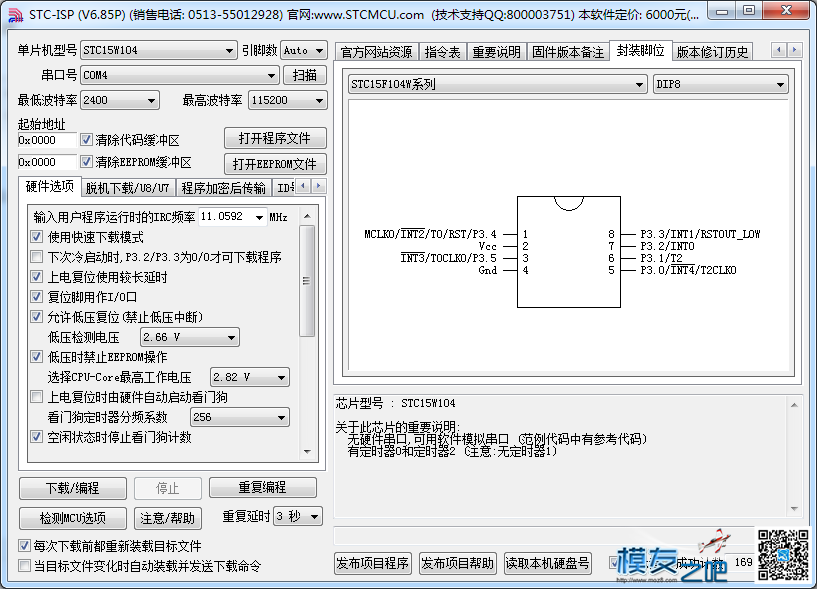Image resolution: width=817 pixels, height=589 pixels.
Task: Click 打开EEPROM文件 button
Action: tap(275, 164)
